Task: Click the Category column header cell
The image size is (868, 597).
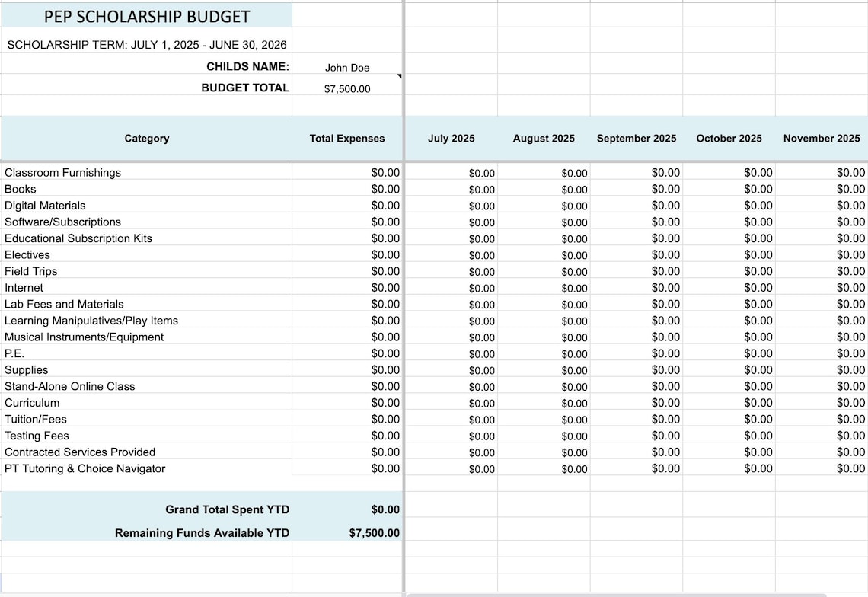Action: [147, 139]
